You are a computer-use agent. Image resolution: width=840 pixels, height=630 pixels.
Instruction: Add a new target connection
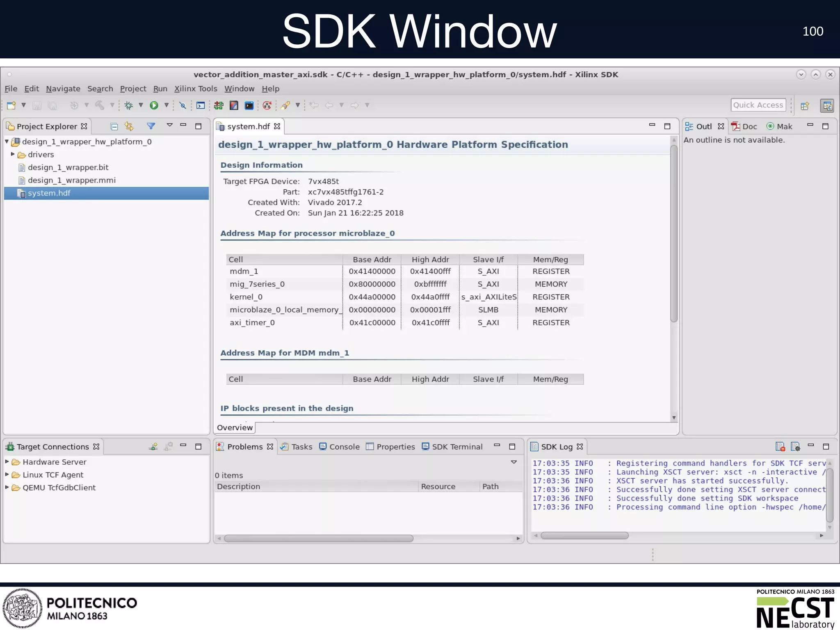click(153, 446)
